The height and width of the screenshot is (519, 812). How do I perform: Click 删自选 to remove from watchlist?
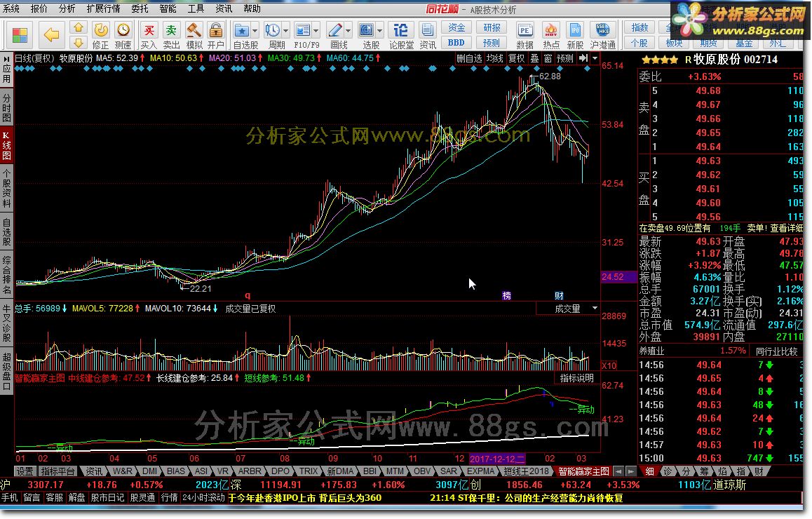[x=469, y=58]
